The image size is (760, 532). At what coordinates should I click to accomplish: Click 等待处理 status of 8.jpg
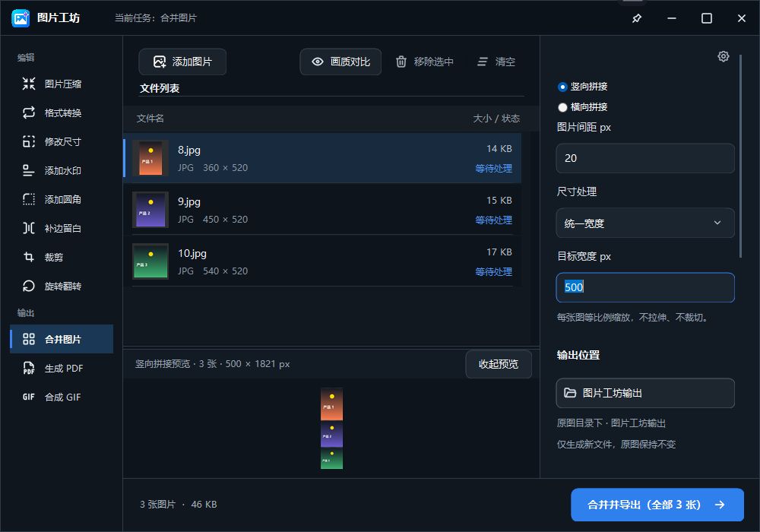pos(493,169)
